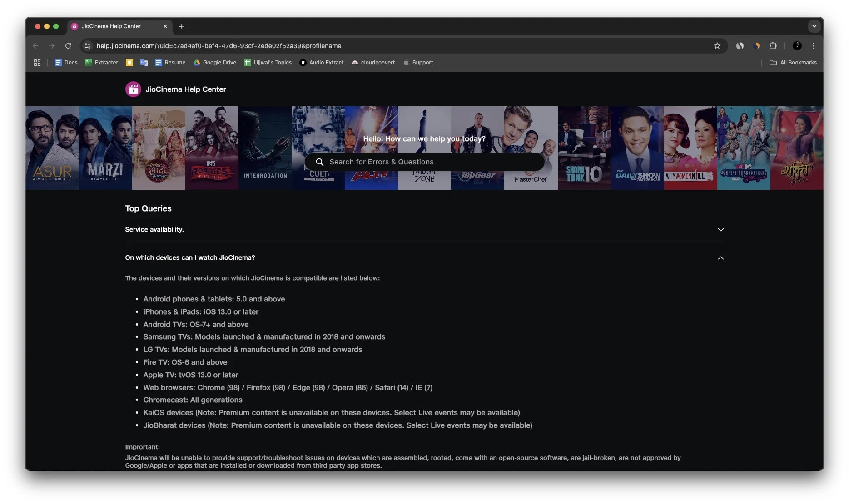Screen dimensions: 849x504
Task: Click the Roadies show poster
Action: pyautogui.click(x=212, y=148)
